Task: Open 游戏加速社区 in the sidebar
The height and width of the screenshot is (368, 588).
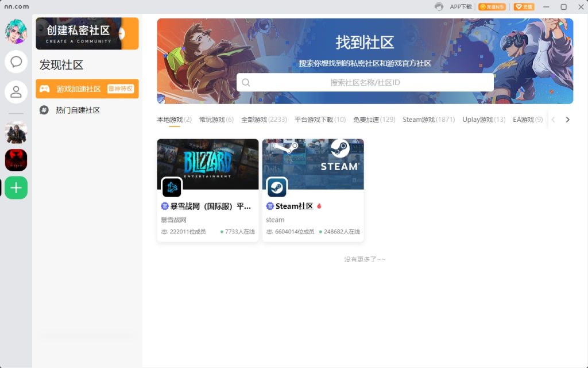Action: pos(87,89)
